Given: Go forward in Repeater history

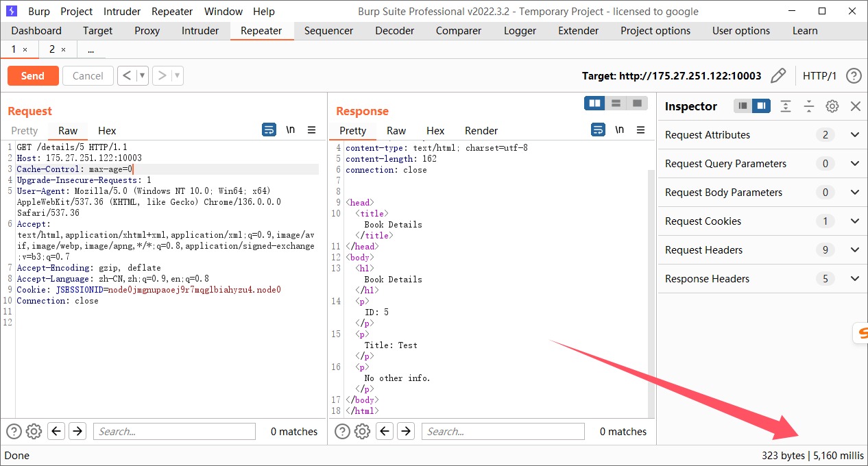Looking at the screenshot, I should coord(162,75).
